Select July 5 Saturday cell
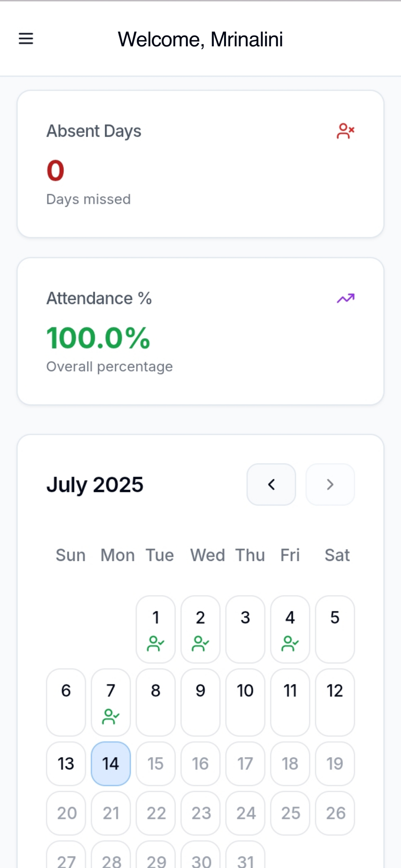The image size is (401, 868). pos(335,629)
